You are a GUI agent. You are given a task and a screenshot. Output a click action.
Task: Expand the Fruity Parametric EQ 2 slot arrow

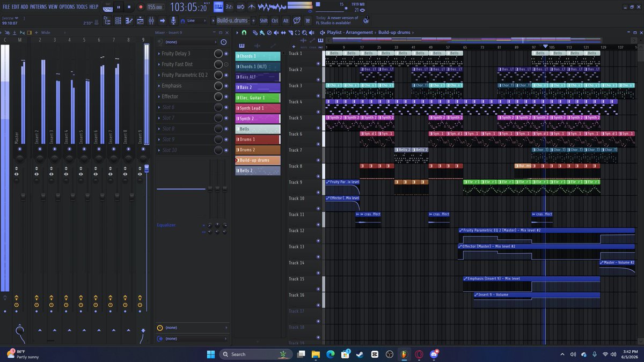pos(159,75)
